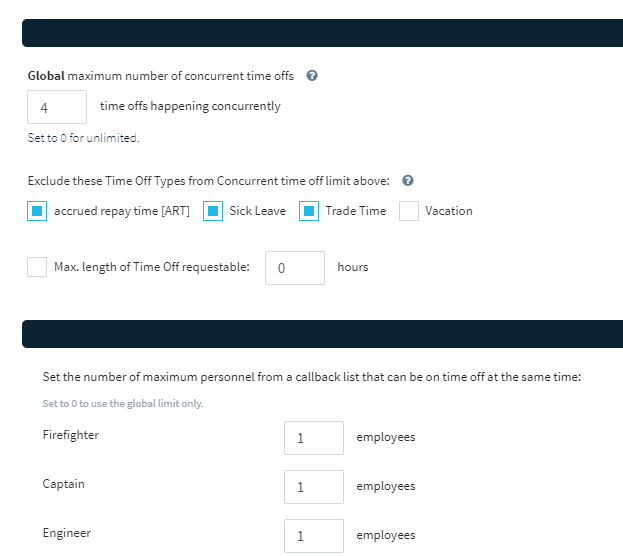The height and width of the screenshot is (556, 623).
Task: Click the callback list maximum personnel instruction text
Action: point(312,377)
